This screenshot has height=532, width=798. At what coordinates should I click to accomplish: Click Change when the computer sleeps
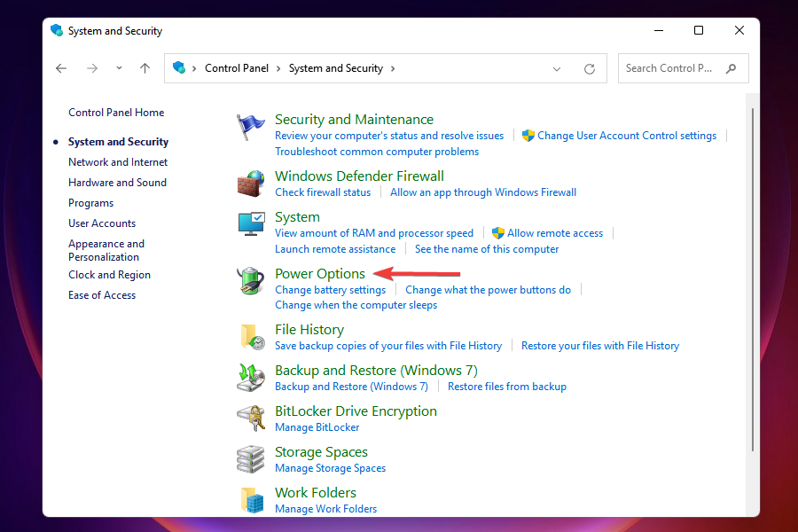[x=356, y=305]
